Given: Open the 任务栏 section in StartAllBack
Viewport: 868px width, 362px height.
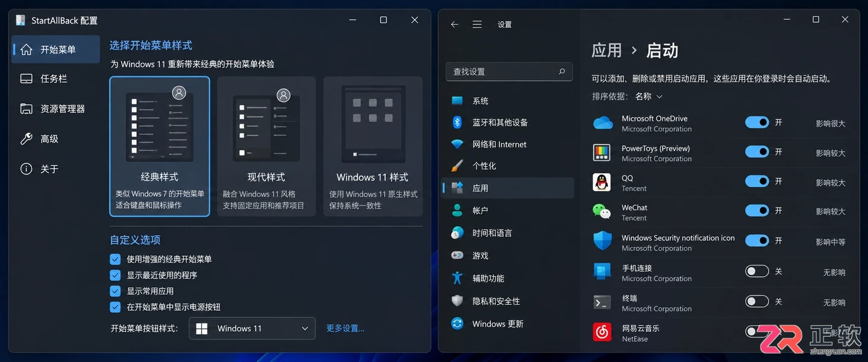Looking at the screenshot, I should [55, 78].
